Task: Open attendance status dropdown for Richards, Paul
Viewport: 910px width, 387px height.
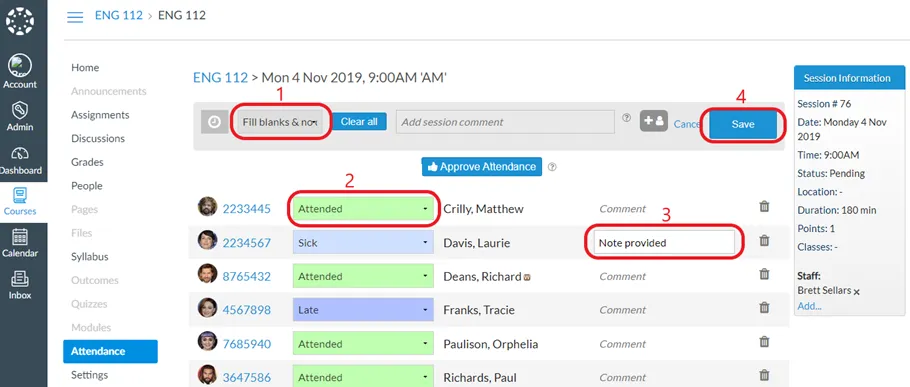Action: (363, 377)
